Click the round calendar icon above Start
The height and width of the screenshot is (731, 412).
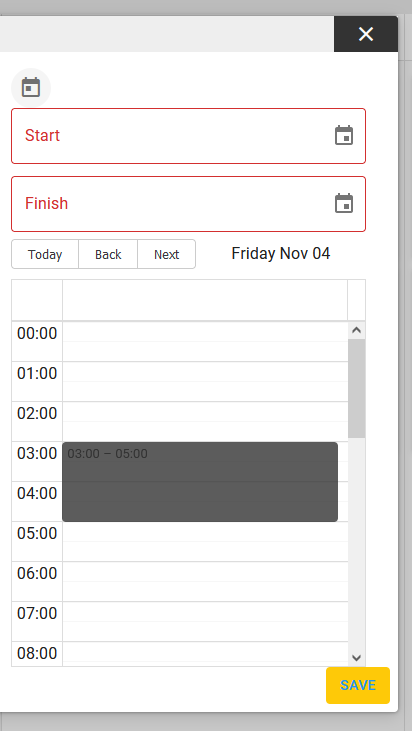point(31,88)
